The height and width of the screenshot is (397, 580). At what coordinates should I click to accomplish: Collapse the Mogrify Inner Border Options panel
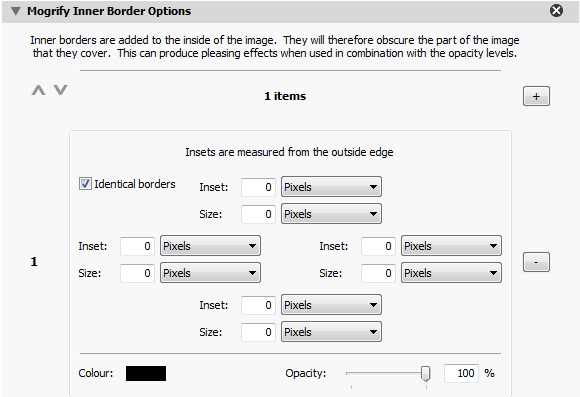[16, 11]
